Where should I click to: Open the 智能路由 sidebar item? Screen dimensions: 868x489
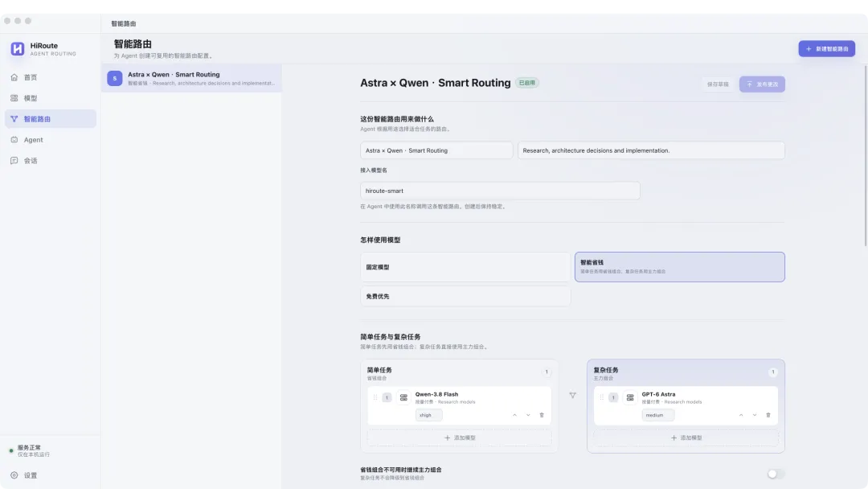[x=51, y=119]
